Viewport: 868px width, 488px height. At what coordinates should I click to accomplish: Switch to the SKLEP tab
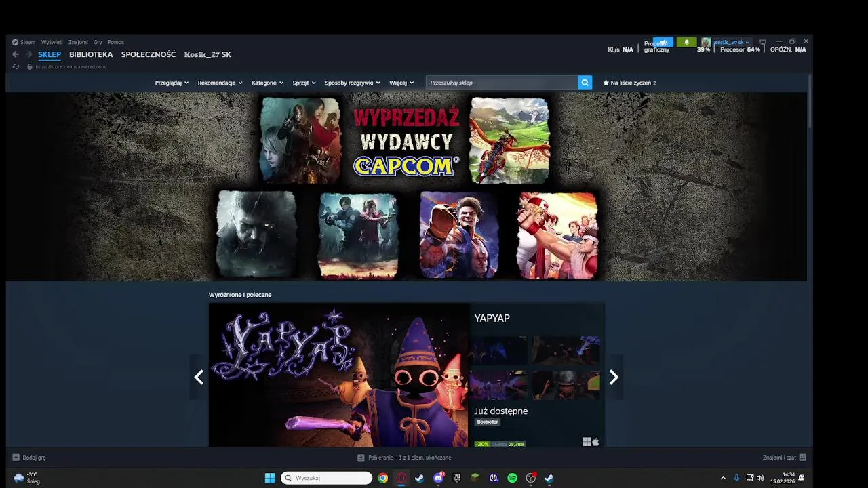pos(50,54)
